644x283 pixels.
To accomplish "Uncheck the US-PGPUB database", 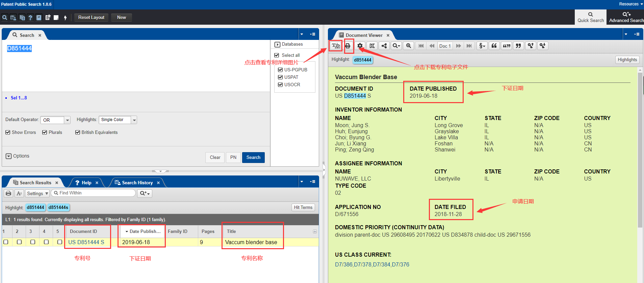I will (280, 70).
